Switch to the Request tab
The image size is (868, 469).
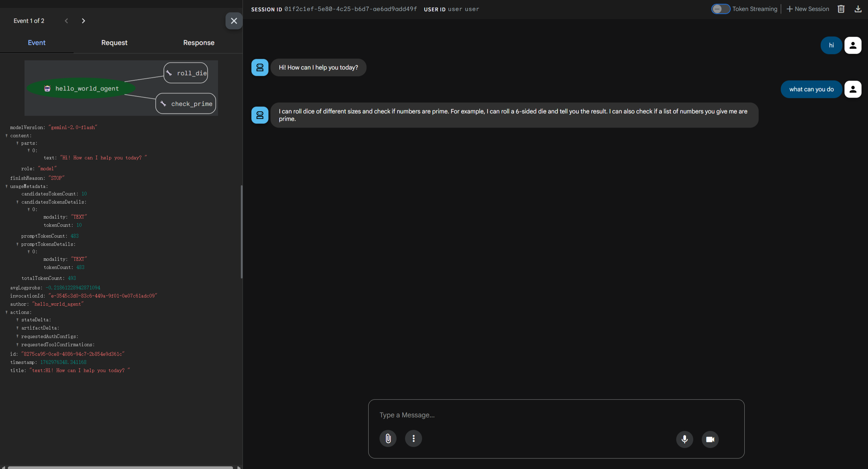[x=114, y=43]
